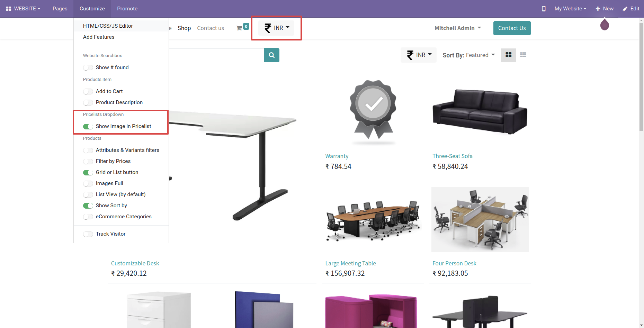The image size is (644, 328).
Task: Click the mobile preview phone icon
Action: pos(544,9)
